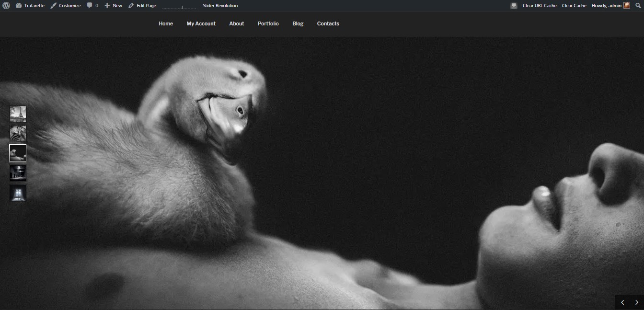The image size is (644, 310).
Task: Open the Slider Revolution admin menu
Action: click(220, 6)
